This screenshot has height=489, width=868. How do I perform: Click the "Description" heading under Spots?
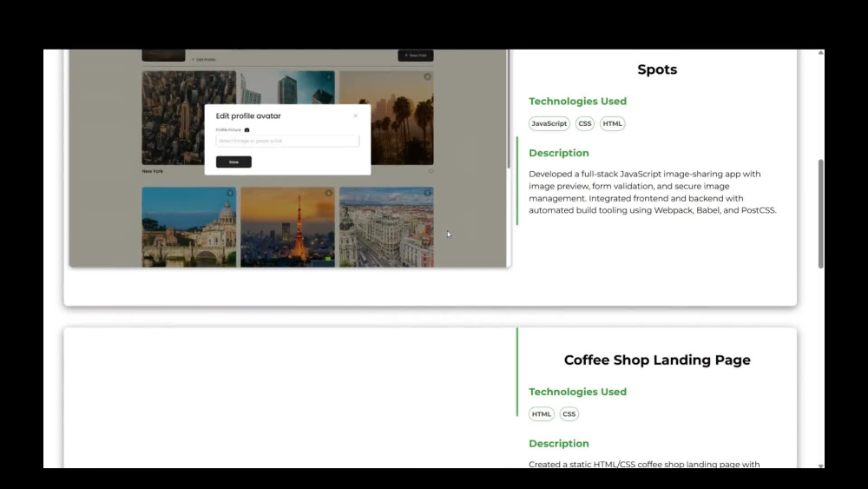tap(558, 154)
